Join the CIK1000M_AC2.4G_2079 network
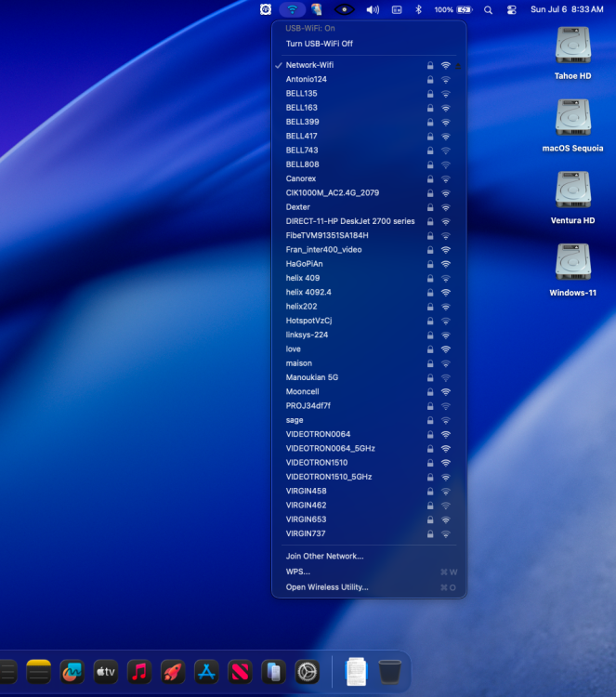Screen dimensions: 616x697 (369, 193)
